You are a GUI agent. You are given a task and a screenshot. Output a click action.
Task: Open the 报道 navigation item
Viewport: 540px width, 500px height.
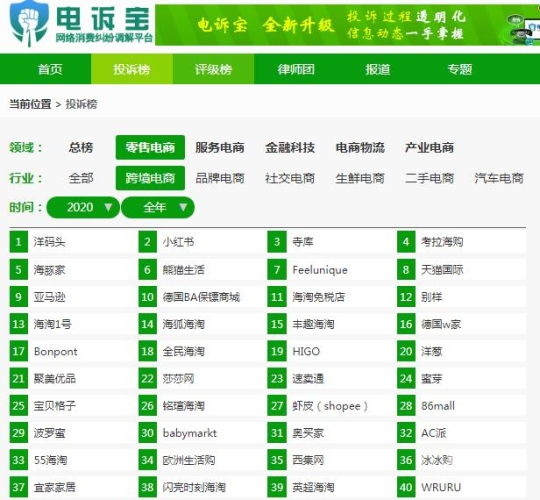(378, 69)
